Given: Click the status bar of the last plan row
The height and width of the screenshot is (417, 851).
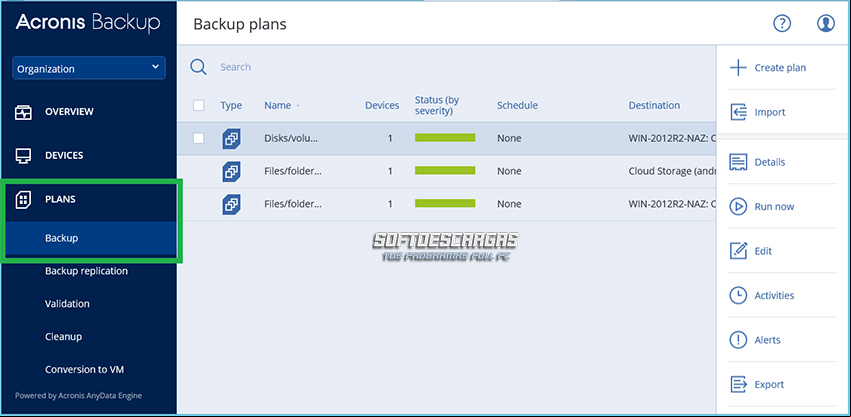Looking at the screenshot, I should [445, 204].
